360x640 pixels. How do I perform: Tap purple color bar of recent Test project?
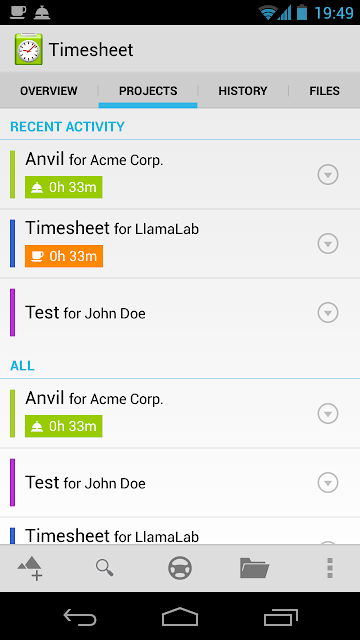click(x=12, y=313)
